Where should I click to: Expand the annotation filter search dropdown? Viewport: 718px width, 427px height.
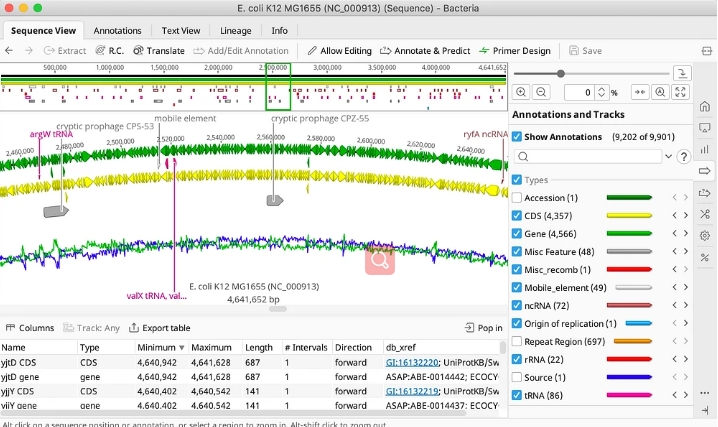coord(669,156)
